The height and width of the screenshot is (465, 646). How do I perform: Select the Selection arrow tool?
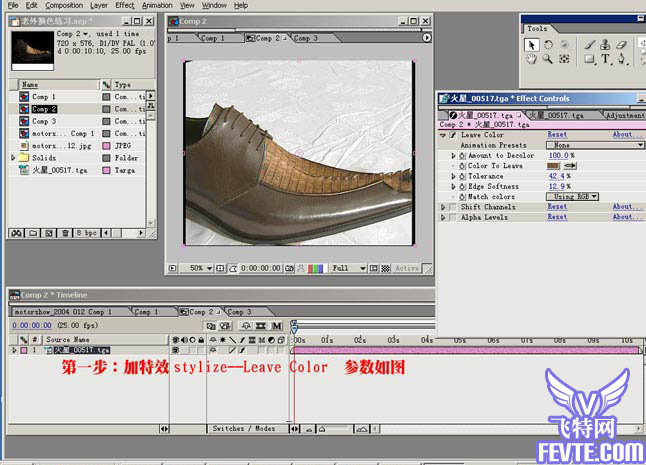pyautogui.click(x=531, y=45)
